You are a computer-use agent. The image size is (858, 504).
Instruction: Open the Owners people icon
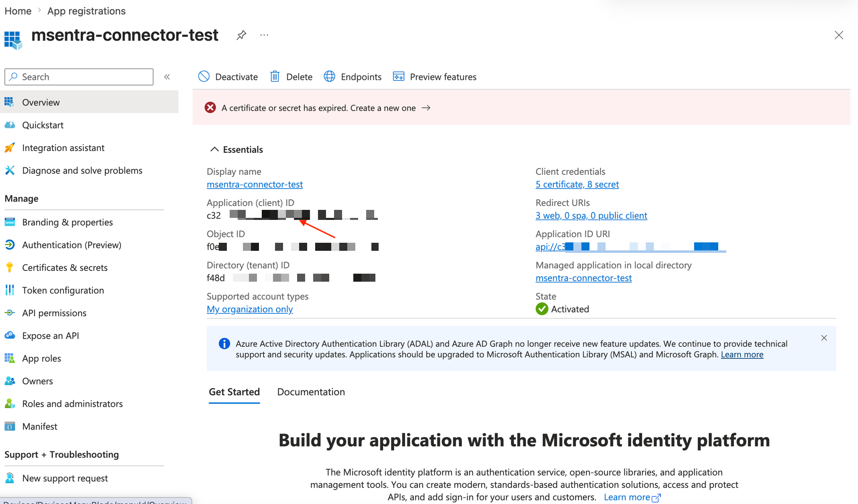[x=10, y=381]
